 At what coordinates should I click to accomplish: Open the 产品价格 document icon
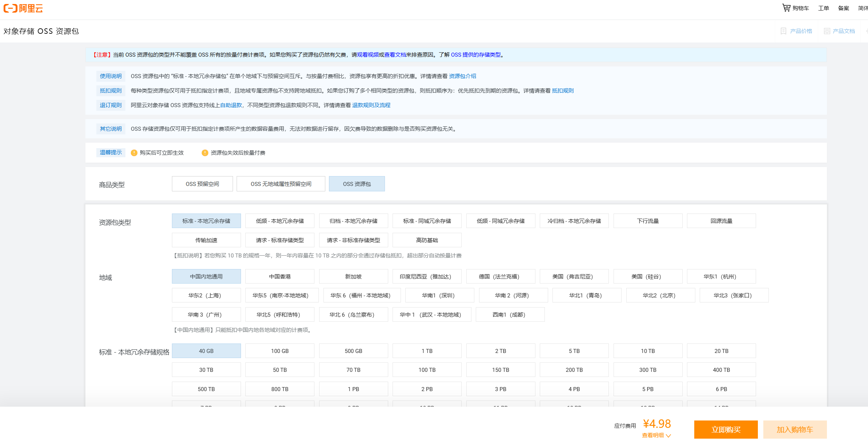click(x=784, y=31)
